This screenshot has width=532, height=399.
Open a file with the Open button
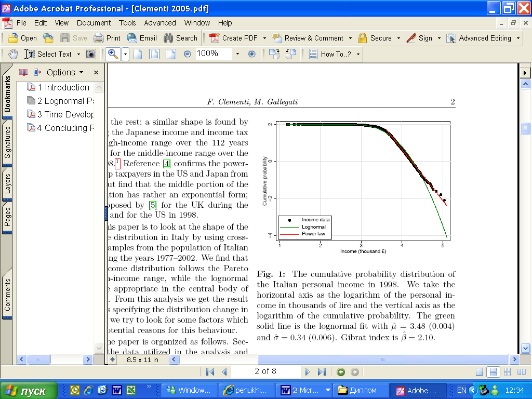22,38
